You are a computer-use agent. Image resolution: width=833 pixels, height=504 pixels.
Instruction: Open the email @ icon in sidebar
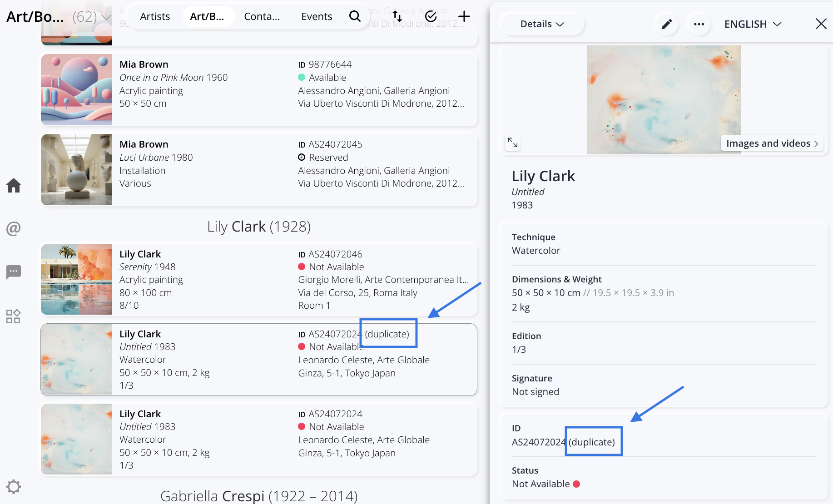pyautogui.click(x=14, y=228)
